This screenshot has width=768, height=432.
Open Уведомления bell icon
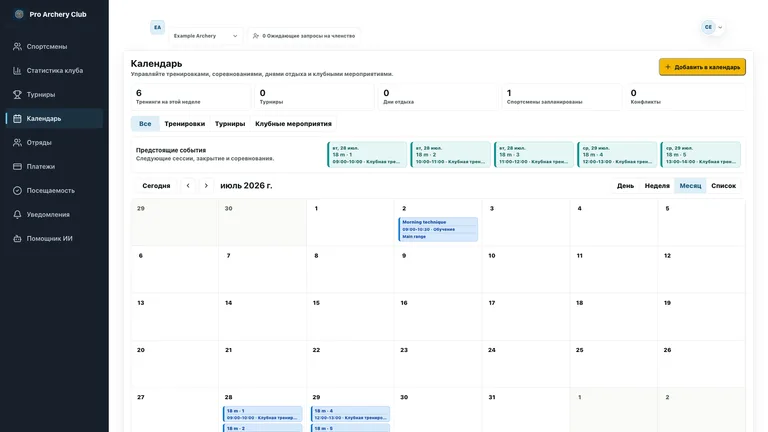point(17,215)
